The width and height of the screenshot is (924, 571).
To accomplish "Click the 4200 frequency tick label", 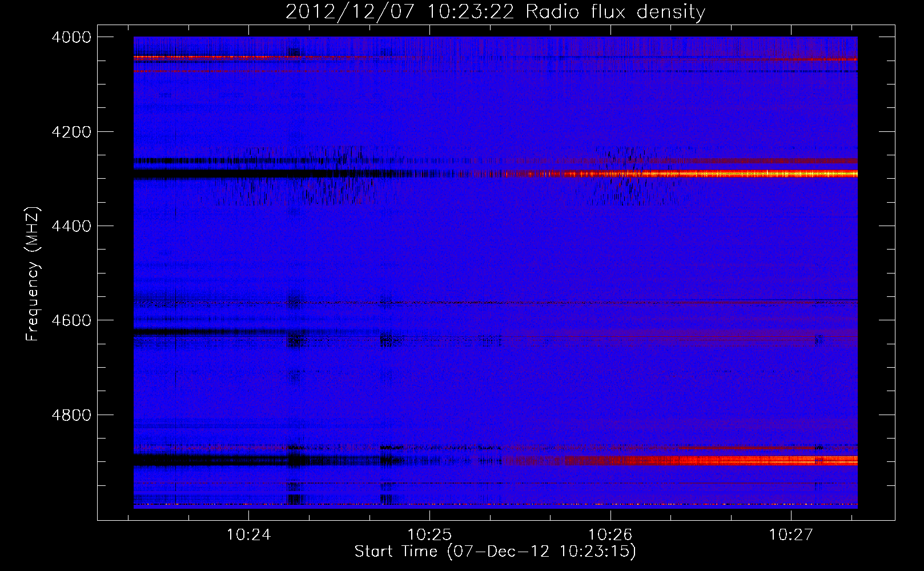I will point(71,132).
